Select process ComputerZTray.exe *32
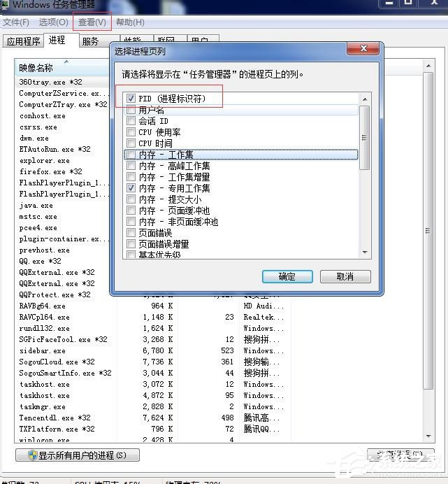 coord(63,104)
